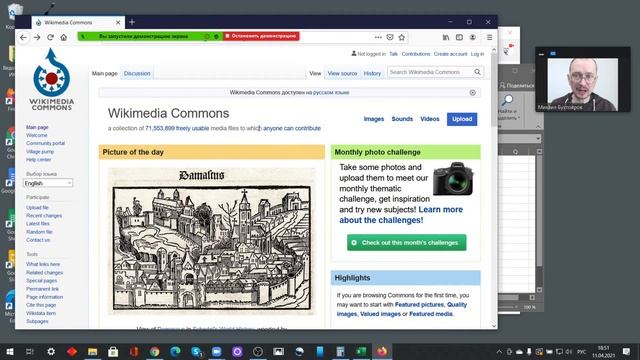The height and width of the screenshot is (360, 640).
Task: Switch to Firefox on the taskbar
Action: point(382,351)
